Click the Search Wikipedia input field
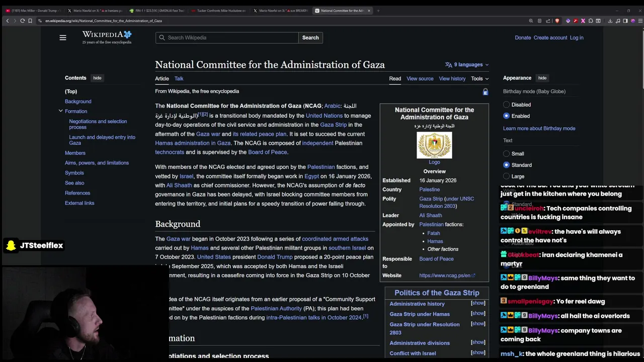Screen dimensions: 644x362 (x=227, y=38)
